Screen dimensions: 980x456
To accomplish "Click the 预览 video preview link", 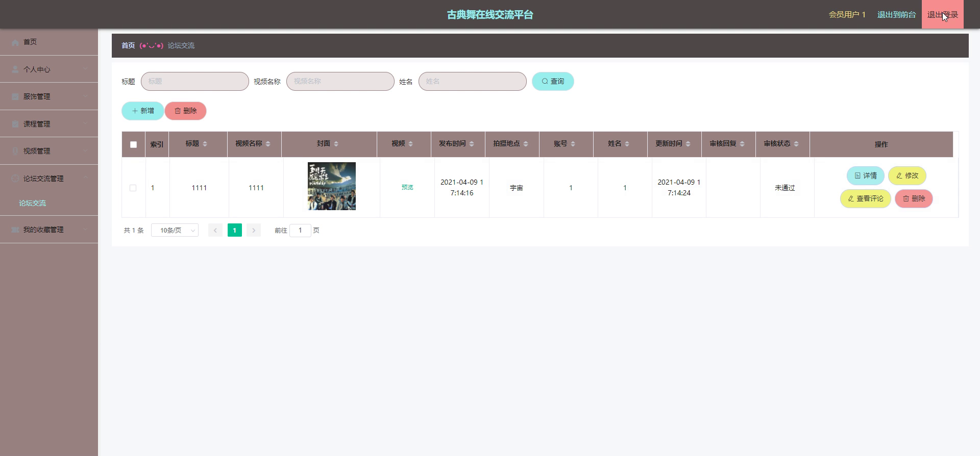I will pos(407,187).
